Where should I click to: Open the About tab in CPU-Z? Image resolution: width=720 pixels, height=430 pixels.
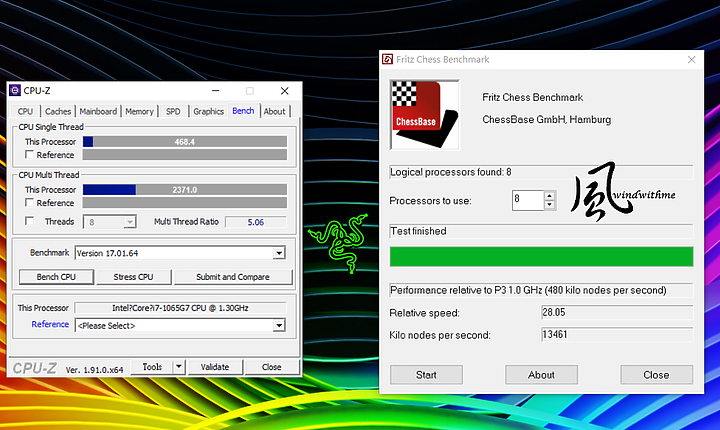(275, 111)
